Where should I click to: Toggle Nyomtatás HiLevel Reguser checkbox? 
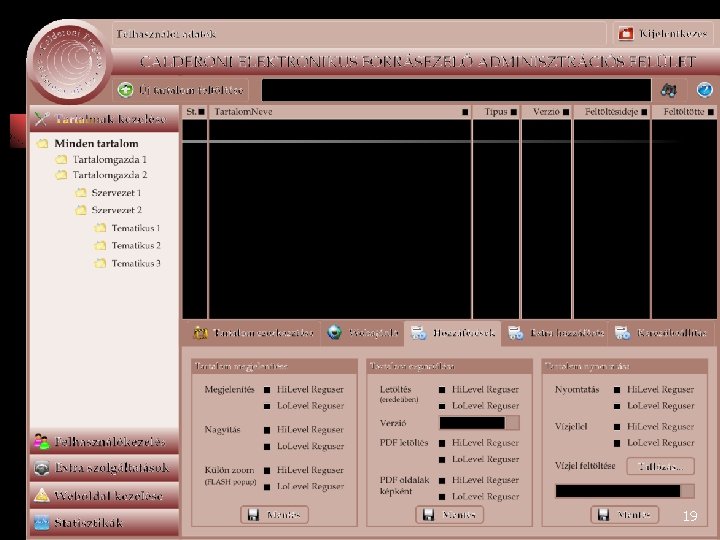617,390
